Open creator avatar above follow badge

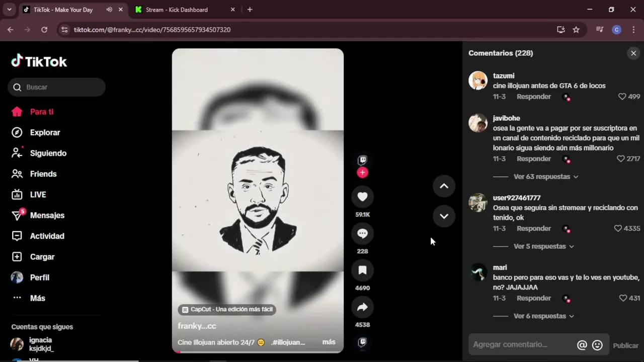[x=362, y=160]
